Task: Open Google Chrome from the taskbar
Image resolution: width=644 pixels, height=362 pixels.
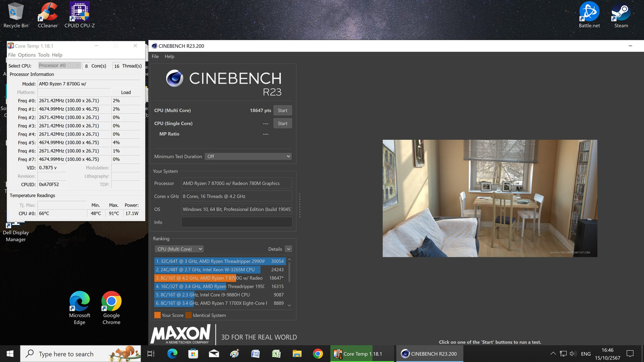Action: tap(317, 354)
